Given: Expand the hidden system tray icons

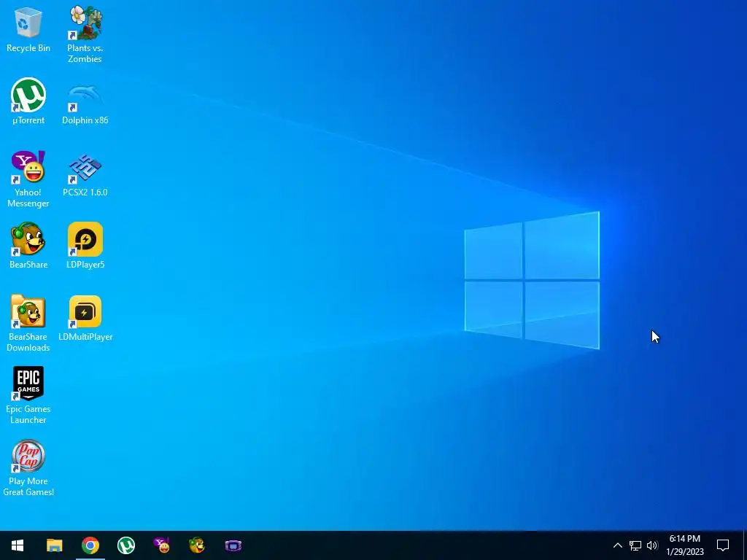Looking at the screenshot, I should [x=617, y=545].
